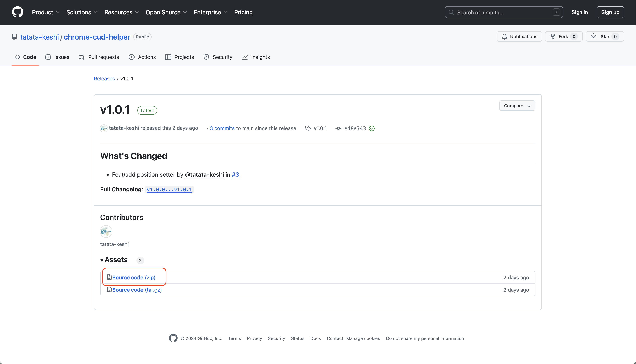The width and height of the screenshot is (636, 364).
Task: Open the 3 commits link
Action: coord(222,128)
